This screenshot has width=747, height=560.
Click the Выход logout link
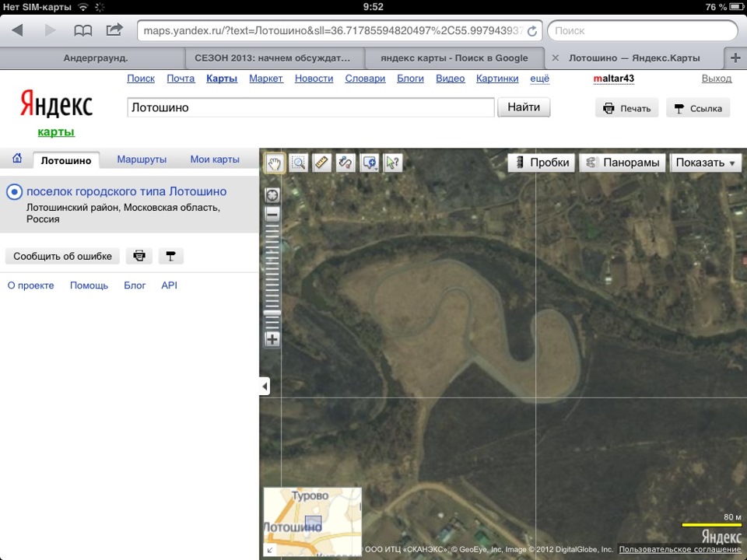click(x=717, y=79)
